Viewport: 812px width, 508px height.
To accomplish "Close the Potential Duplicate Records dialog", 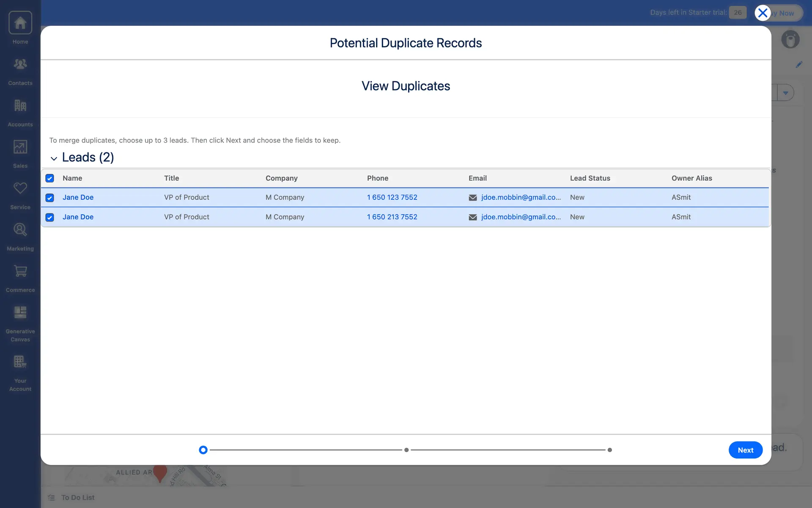I will 763,13.
